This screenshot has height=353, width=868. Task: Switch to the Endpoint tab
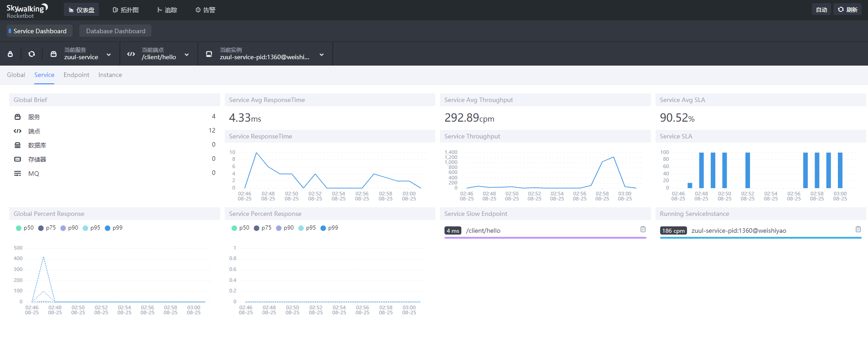pyautogui.click(x=76, y=75)
